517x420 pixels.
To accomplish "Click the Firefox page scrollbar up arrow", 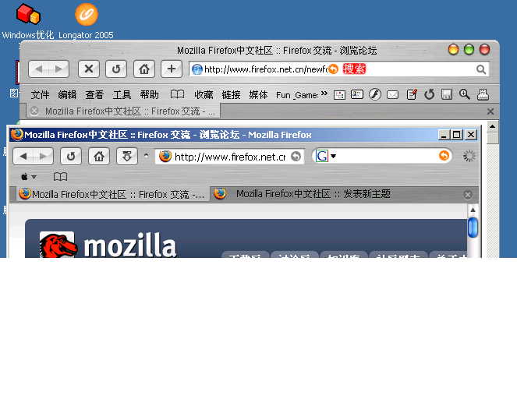I will point(473,210).
